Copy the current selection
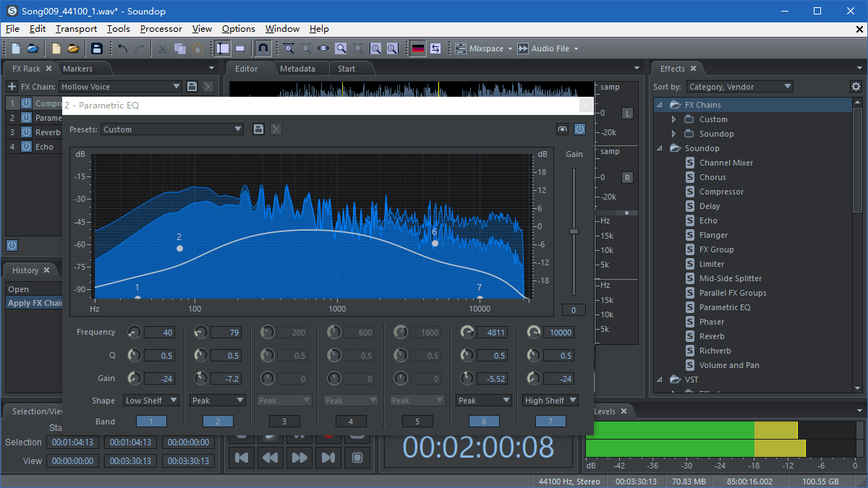Screen dimensions: 868x488 179,48
